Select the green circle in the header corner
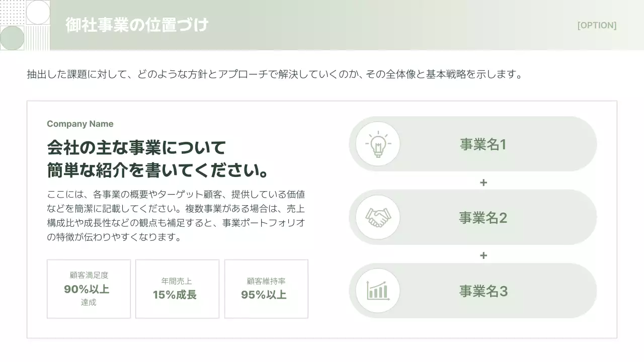The width and height of the screenshot is (644, 362). (x=12, y=37)
